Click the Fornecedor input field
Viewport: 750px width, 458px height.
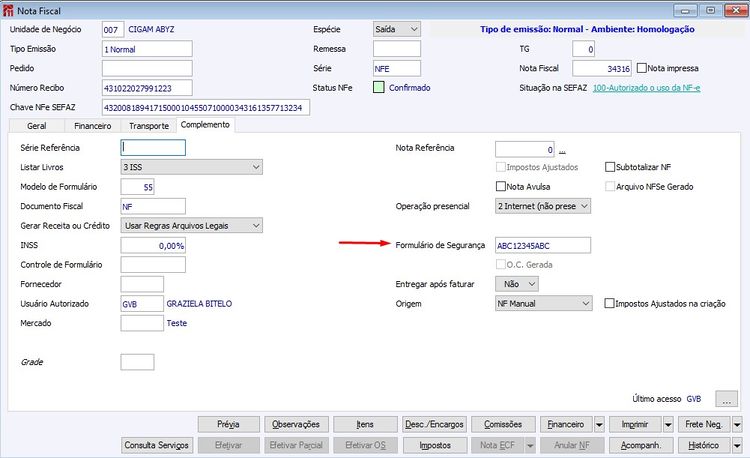point(142,284)
